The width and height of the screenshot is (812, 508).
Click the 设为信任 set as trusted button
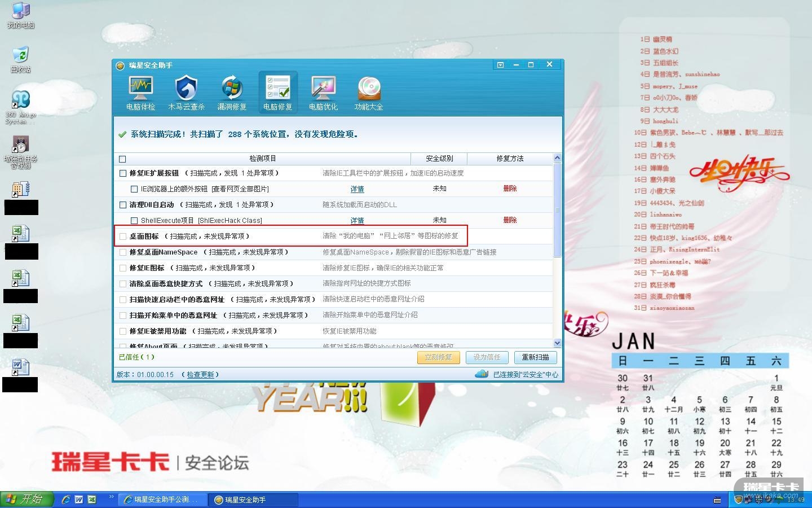[487, 357]
